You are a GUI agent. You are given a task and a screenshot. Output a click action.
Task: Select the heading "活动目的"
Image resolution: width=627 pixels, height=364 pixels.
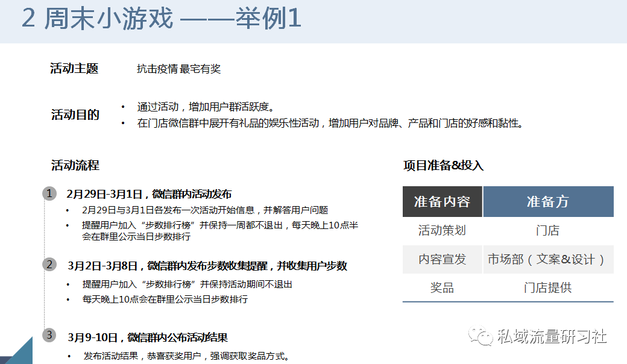(75, 115)
